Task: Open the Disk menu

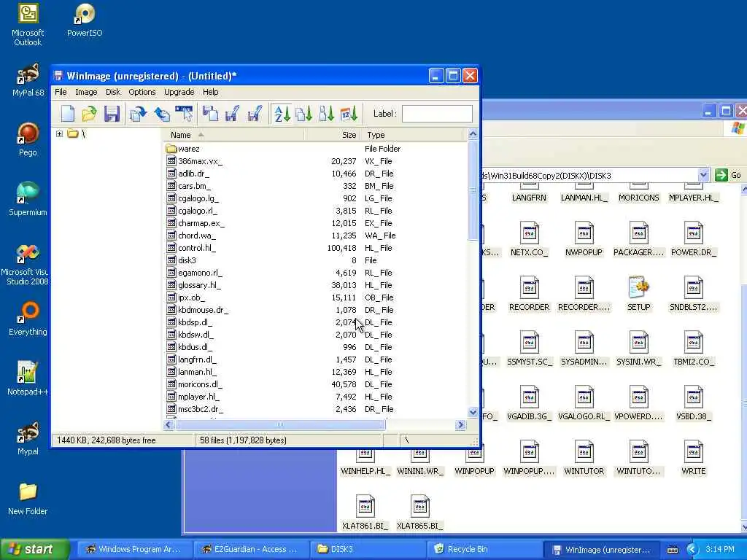Action: (113, 92)
